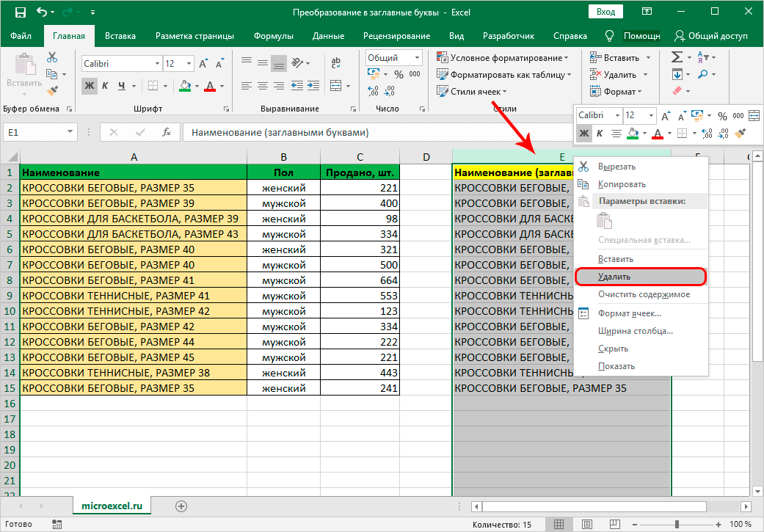Image resolution: width=764 pixels, height=532 pixels.
Task: Click Общий доступ share button
Action: pyautogui.click(x=712, y=36)
